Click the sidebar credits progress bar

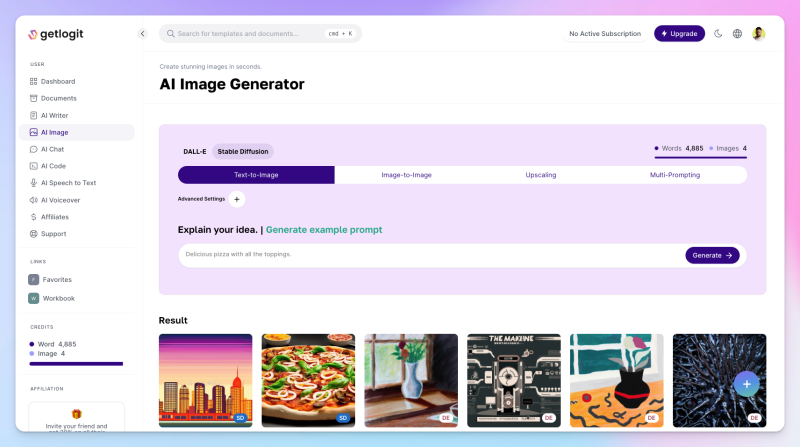click(77, 364)
